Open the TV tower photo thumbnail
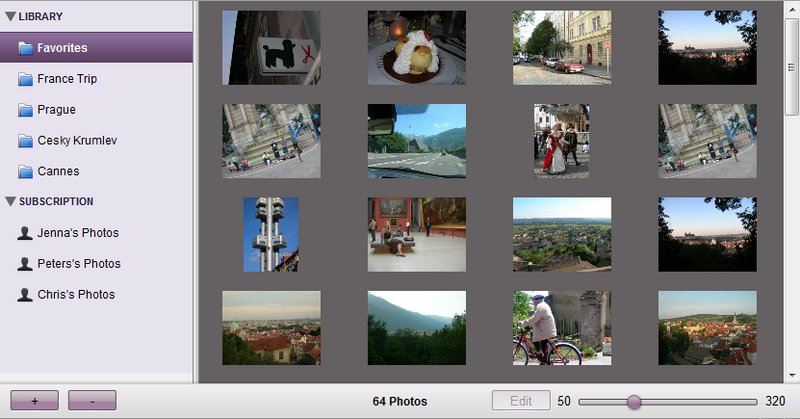The image size is (800, 419). click(x=271, y=234)
